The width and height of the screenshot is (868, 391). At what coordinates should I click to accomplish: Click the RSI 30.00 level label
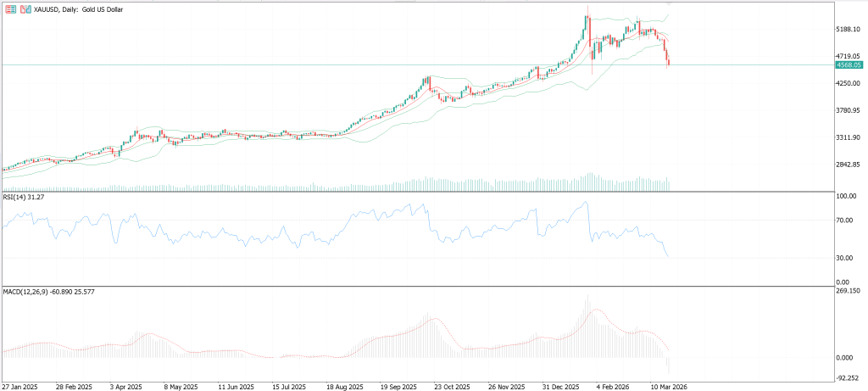(845, 258)
